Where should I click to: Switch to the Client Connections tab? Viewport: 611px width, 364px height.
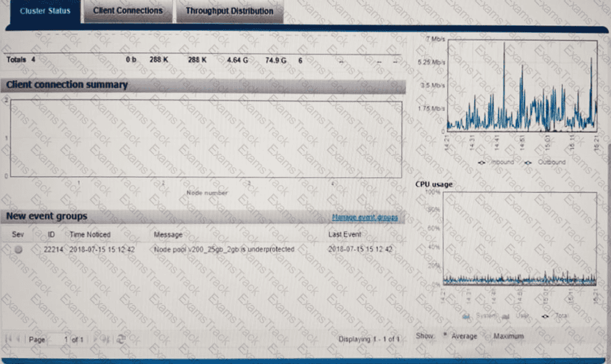click(128, 11)
